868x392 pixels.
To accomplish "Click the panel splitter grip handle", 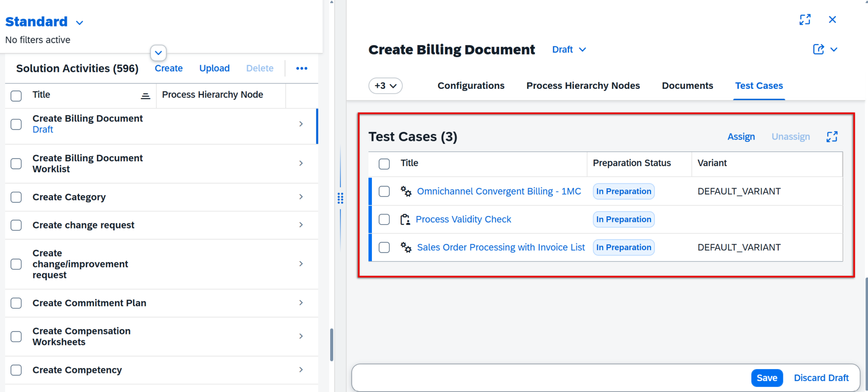I will point(340,198).
